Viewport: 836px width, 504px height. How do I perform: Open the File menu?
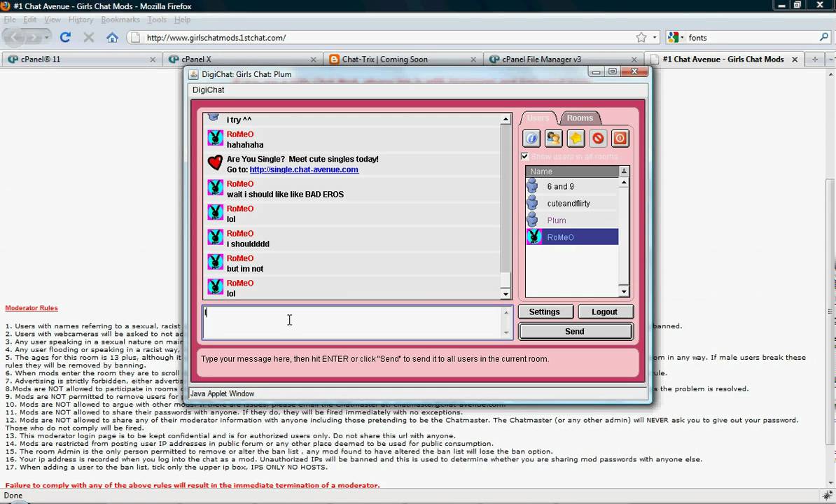coord(10,20)
